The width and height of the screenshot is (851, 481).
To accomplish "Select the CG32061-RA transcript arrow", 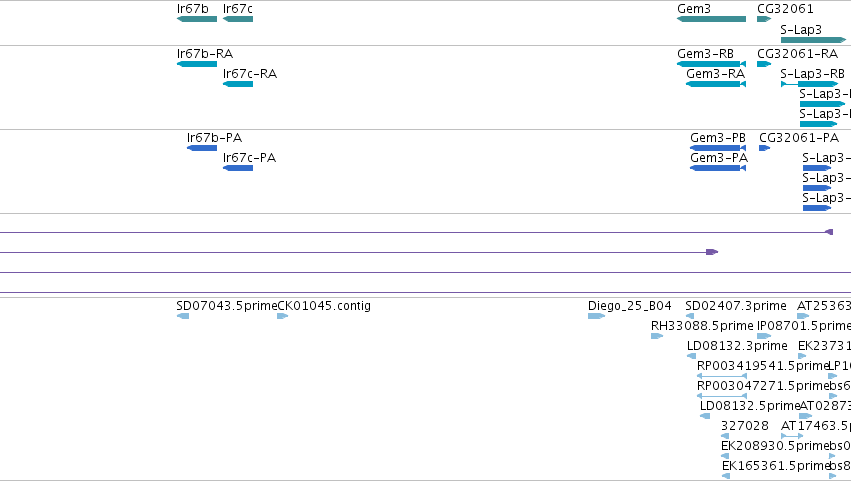I will (764, 64).
